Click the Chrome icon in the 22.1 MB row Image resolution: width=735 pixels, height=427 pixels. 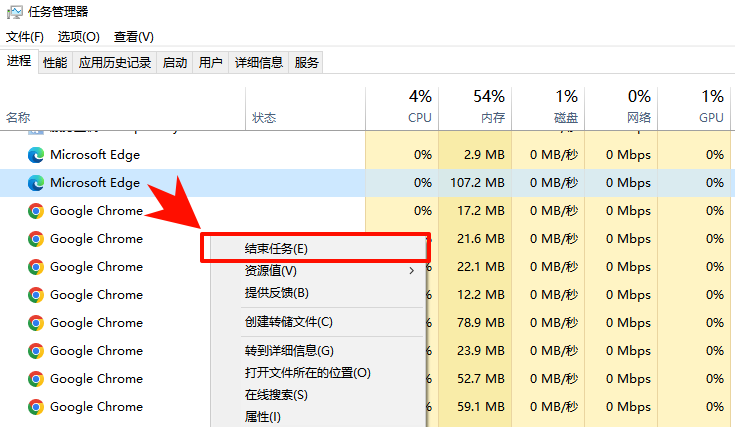36,267
